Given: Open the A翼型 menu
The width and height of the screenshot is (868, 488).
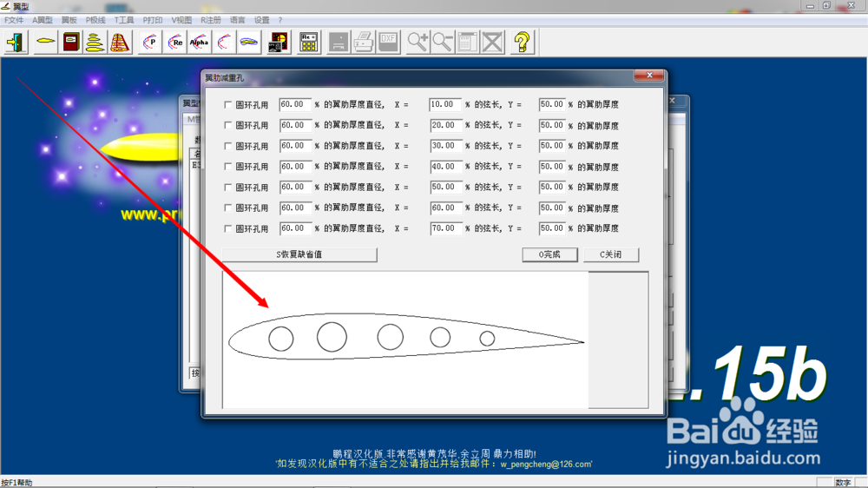Looking at the screenshot, I should (x=42, y=20).
